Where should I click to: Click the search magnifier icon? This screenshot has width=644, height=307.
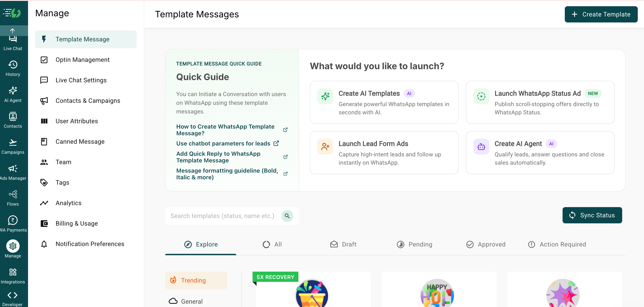(x=287, y=216)
